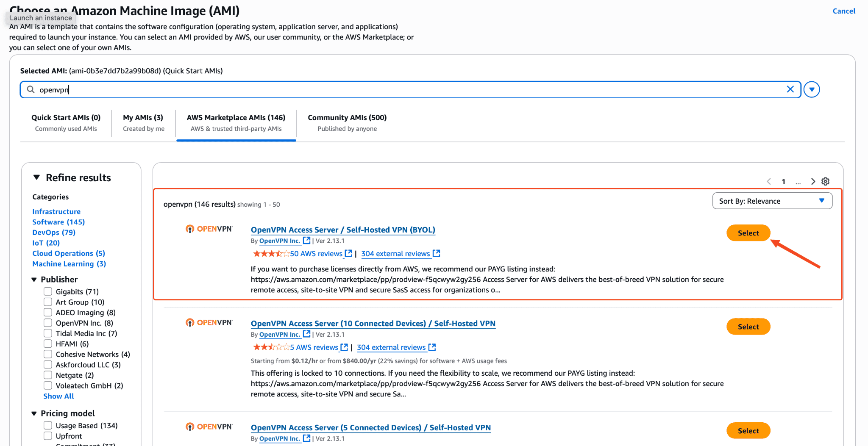
Task: Click the OpenVPN logo of the BYOL listing
Action: coord(209,229)
